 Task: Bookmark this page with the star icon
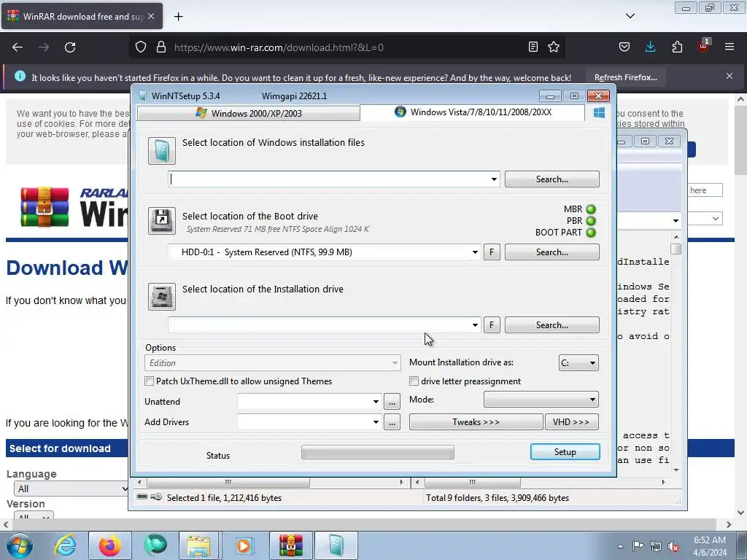click(x=554, y=47)
